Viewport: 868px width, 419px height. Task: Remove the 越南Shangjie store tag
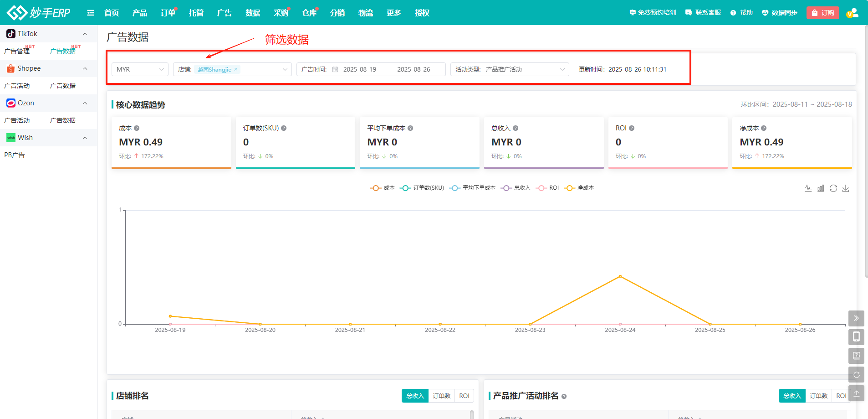[x=236, y=69]
